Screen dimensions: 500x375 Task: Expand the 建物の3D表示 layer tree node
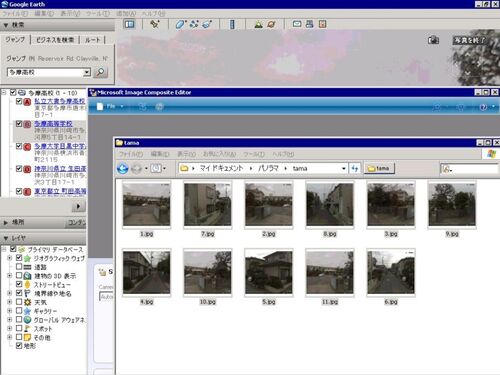(x=10, y=276)
